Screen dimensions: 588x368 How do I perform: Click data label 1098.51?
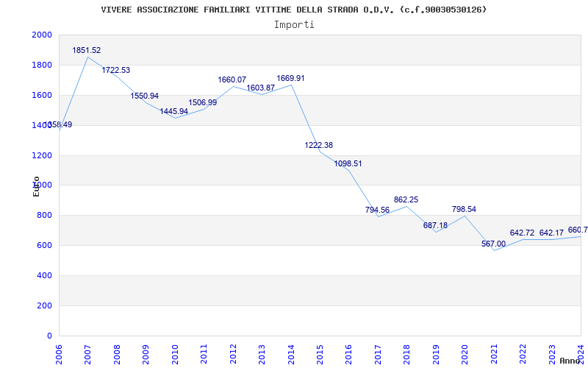coord(348,163)
